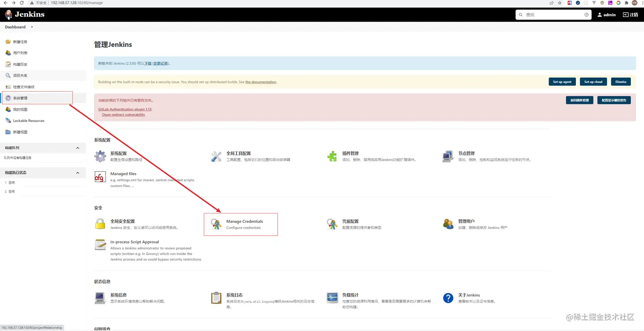Open the 节点管理 computer icon
The width and height of the screenshot is (644, 331).
tap(448, 156)
